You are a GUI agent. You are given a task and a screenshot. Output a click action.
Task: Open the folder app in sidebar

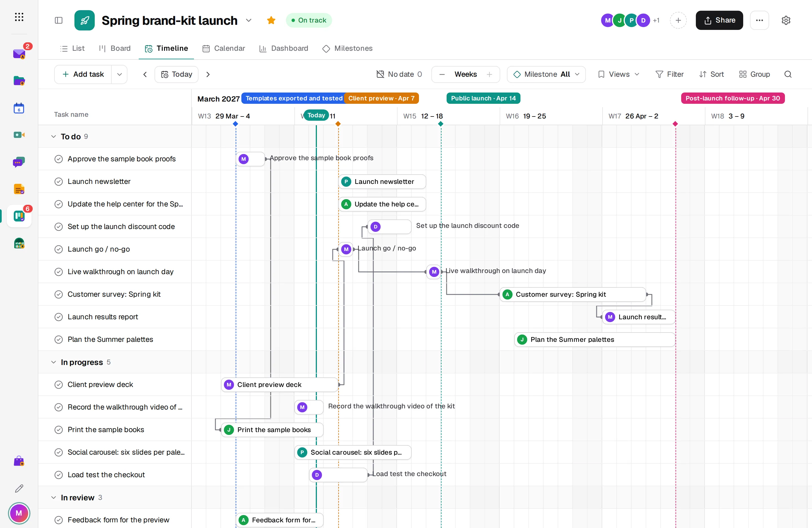point(19,81)
